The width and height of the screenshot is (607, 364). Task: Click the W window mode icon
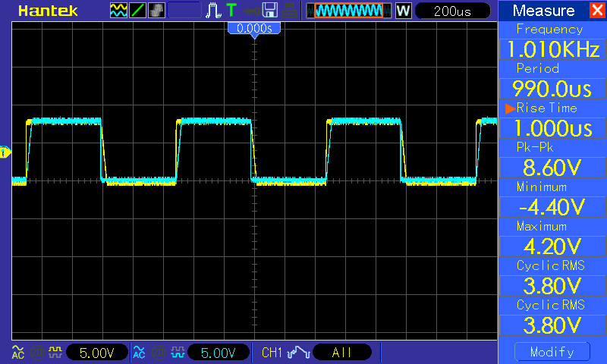point(404,11)
